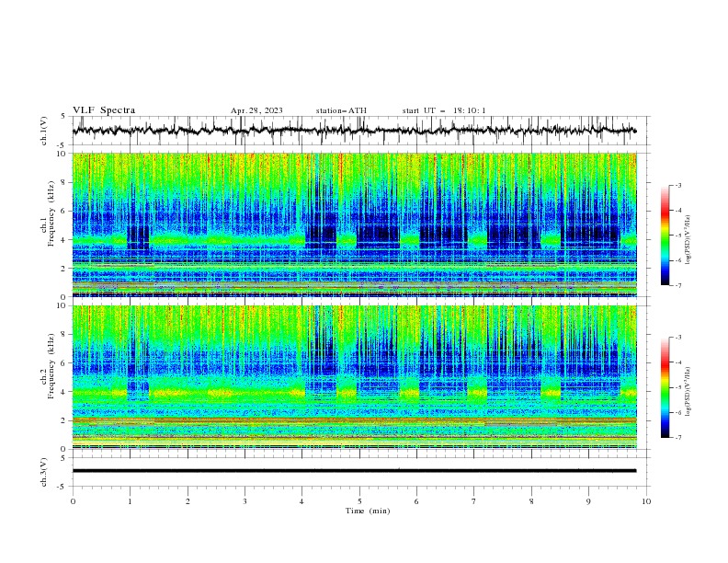The width and height of the screenshot is (728, 563).
Task: Click the '-7' tick on ch.2 colorbar
Action: pyautogui.click(x=677, y=438)
